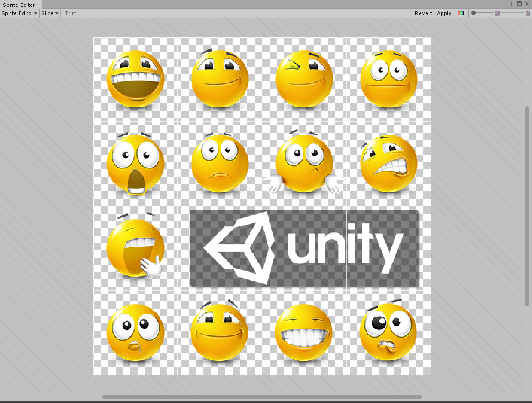Click the Trim button
Viewport: 532px width, 403px height.
tap(70, 13)
